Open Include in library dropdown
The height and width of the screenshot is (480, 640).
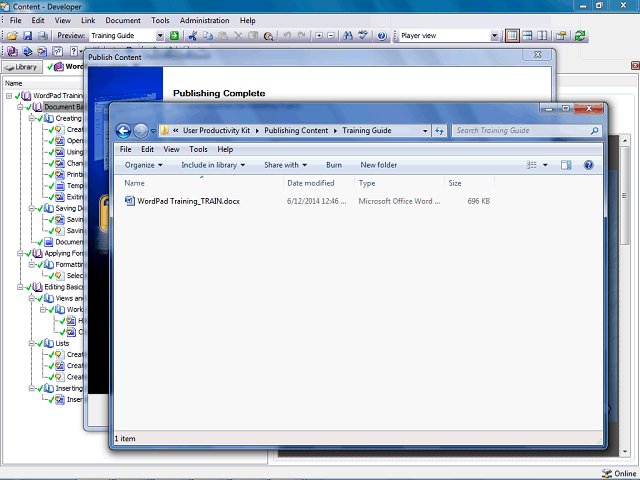coord(213,165)
